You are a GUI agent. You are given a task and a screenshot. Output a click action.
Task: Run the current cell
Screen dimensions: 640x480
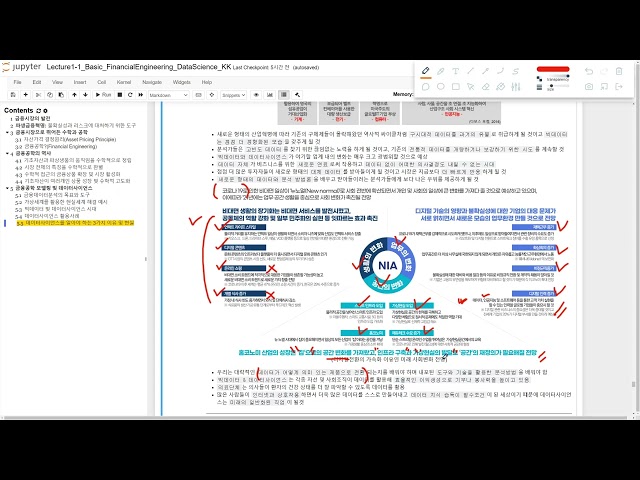coord(103,95)
